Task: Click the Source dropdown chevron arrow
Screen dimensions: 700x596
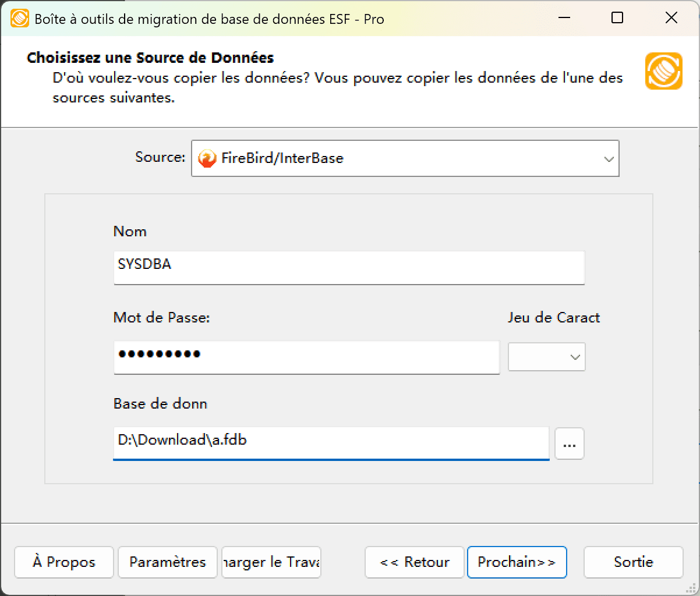Action: (609, 158)
